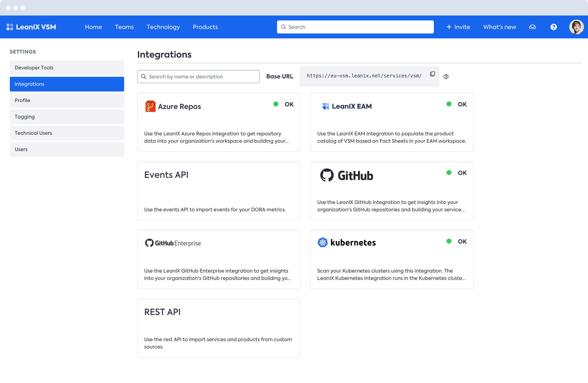This screenshot has width=588, height=383.
Task: Click the magnifier icon in integrations search
Action: [144, 77]
